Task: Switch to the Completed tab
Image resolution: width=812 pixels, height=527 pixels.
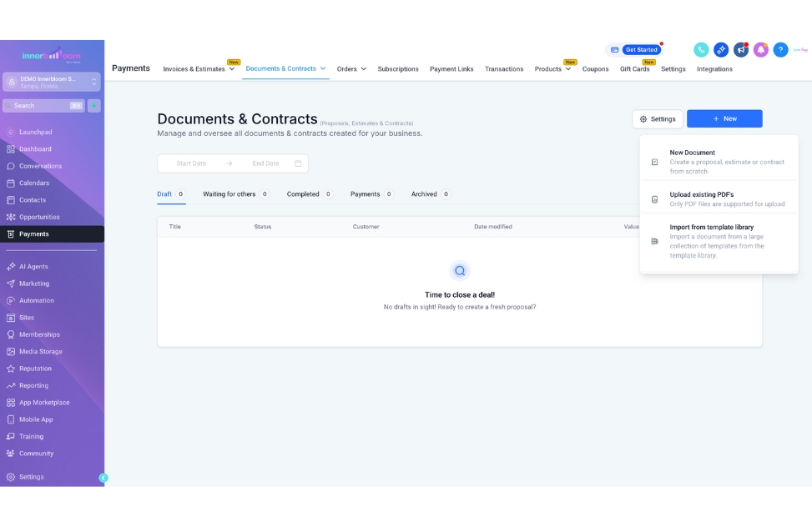Action: point(310,194)
